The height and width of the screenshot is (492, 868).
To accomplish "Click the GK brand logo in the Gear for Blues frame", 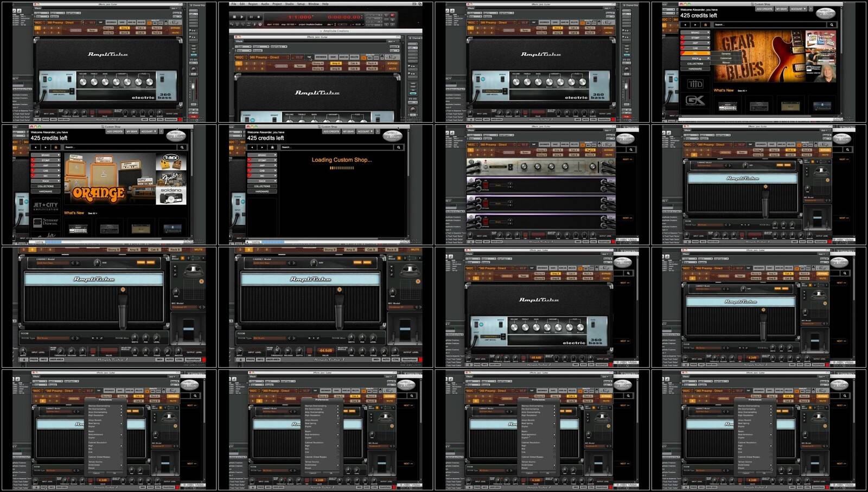I will [695, 100].
